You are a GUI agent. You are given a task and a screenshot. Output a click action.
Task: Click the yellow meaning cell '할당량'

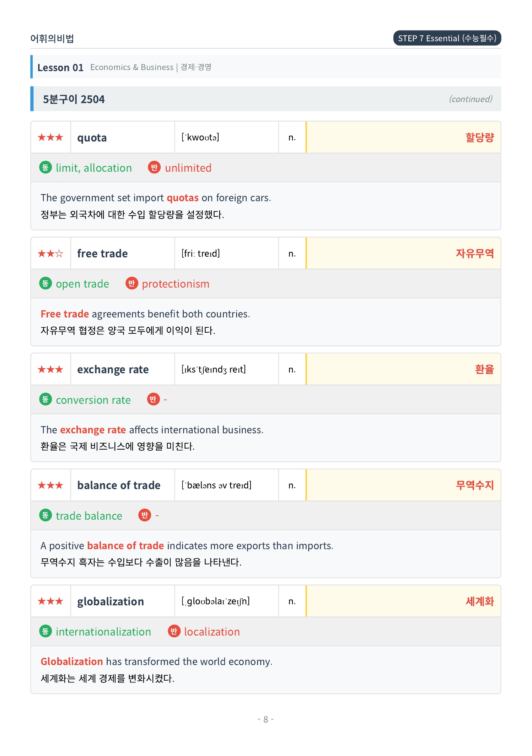click(x=403, y=137)
